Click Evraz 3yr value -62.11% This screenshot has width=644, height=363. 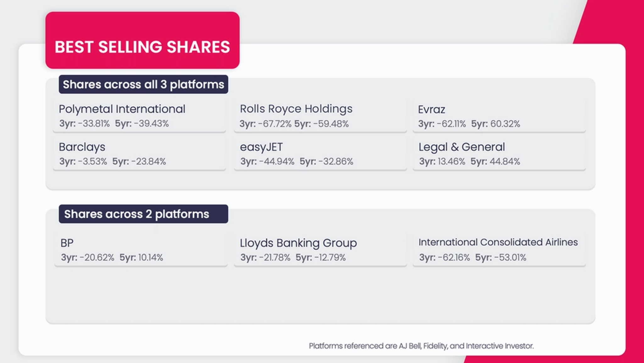[x=451, y=124]
